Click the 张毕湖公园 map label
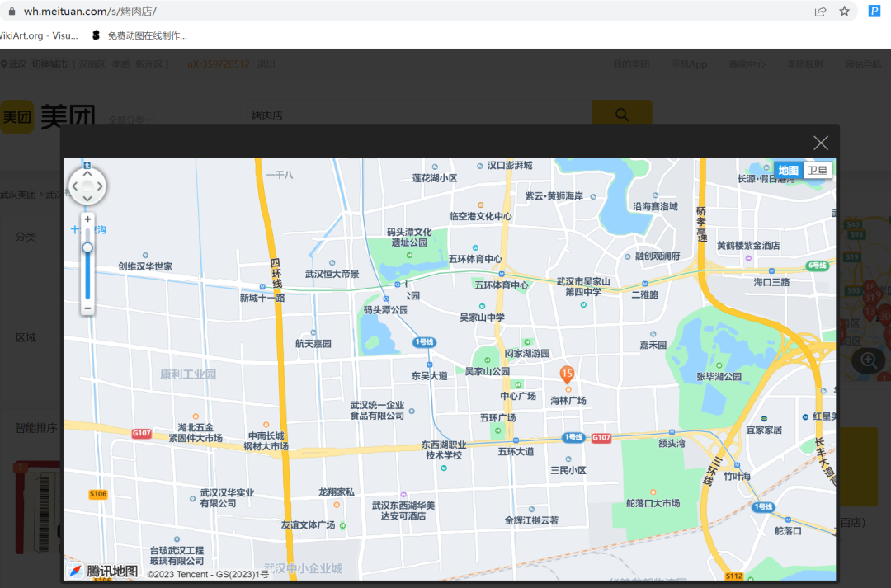This screenshot has height=588, width=891. [x=719, y=376]
